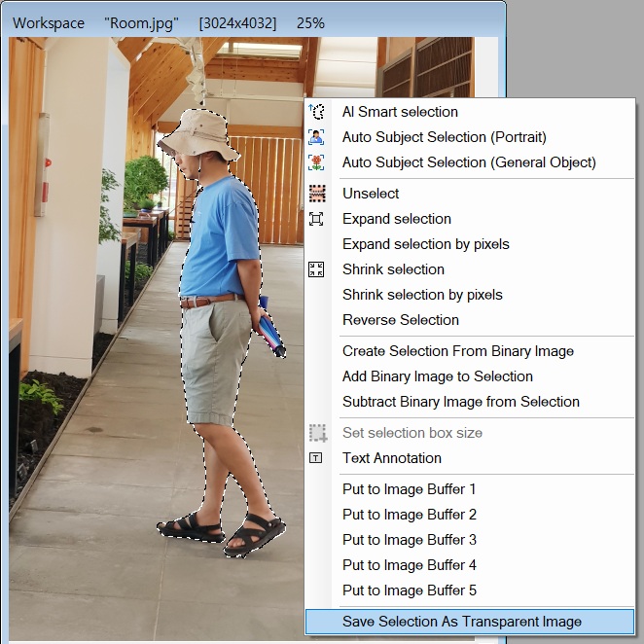The image size is (644, 644).
Task: Click the Workspace title bar label
Action: (x=49, y=23)
